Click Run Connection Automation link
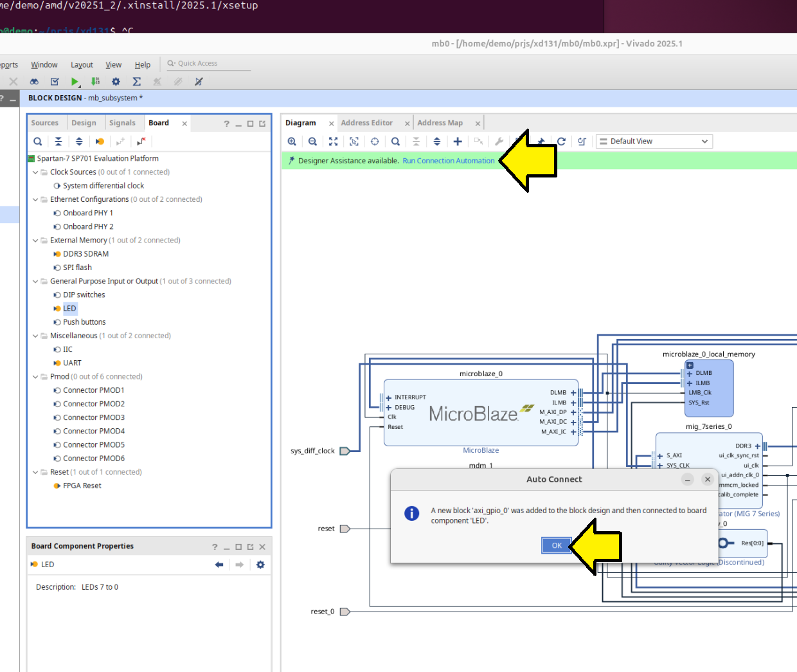The image size is (797, 672). click(x=448, y=161)
